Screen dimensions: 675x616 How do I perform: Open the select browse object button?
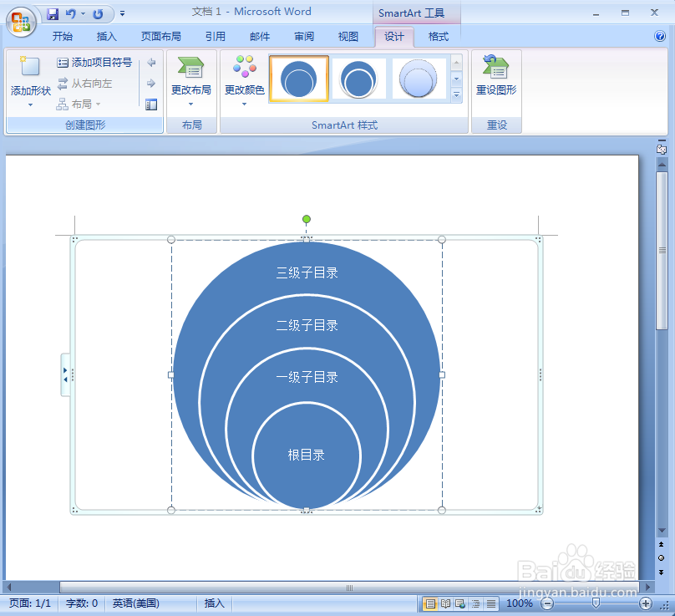662,557
